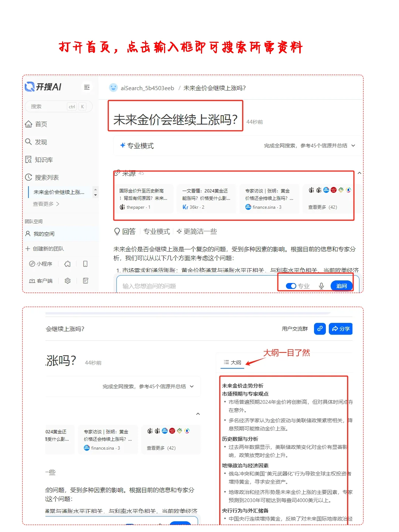Screen dimensions: 399x532
Task: Click the 搜索列表 history clock icon
Action: [x=29, y=177]
